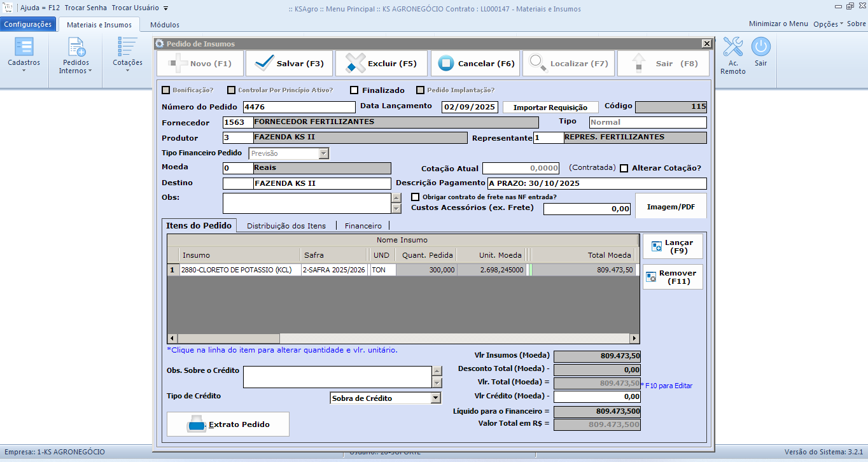Image resolution: width=868 pixels, height=462 pixels.
Task: Open the Cadastros ribbon icon
Action: click(x=24, y=48)
